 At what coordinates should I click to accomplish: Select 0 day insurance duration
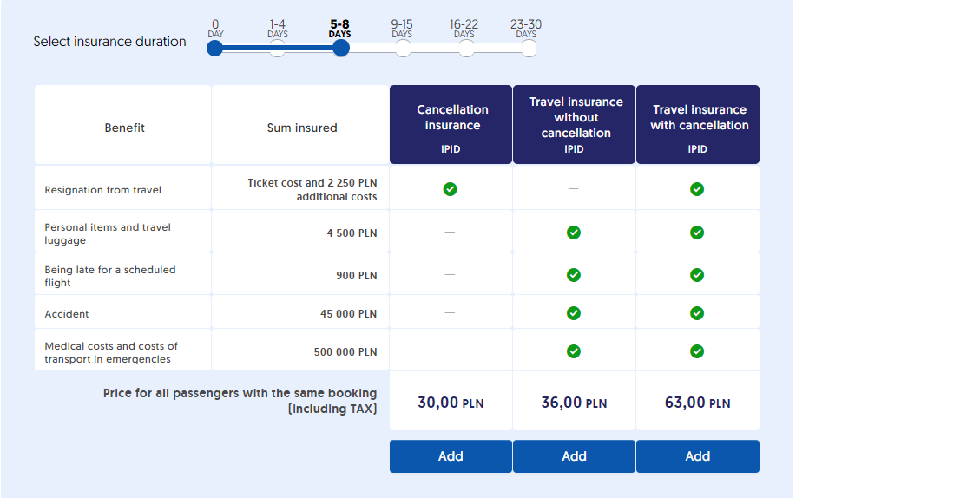coord(215,49)
